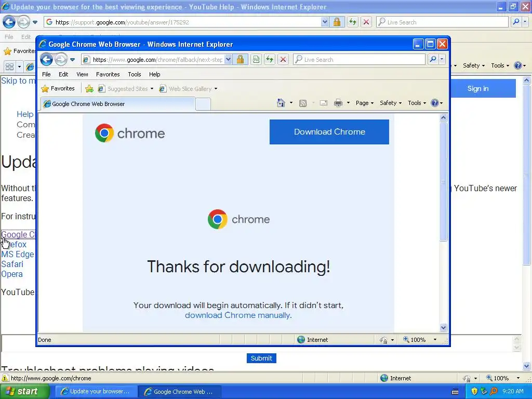
Task: Select Google Chrome Web Browser tab
Action: [x=118, y=104]
